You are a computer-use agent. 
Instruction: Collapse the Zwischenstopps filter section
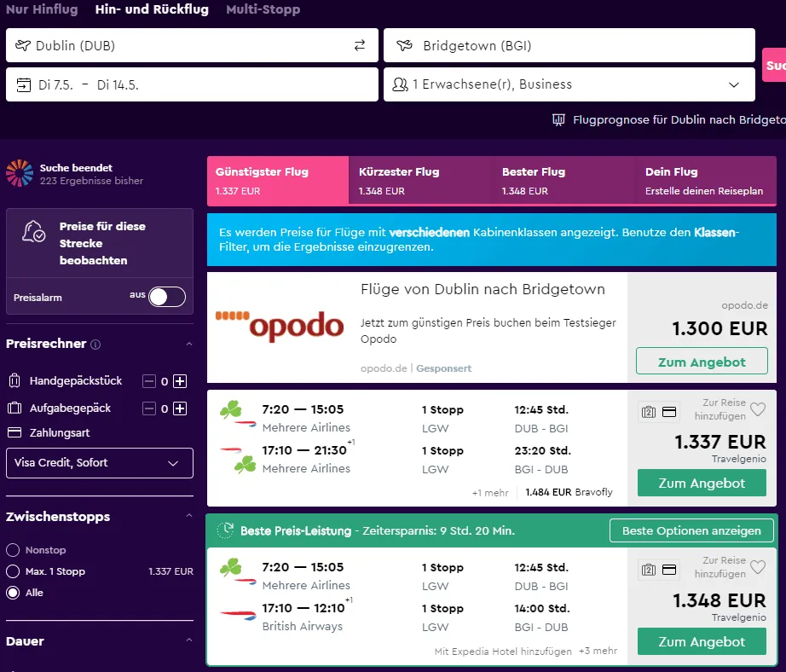click(x=189, y=517)
